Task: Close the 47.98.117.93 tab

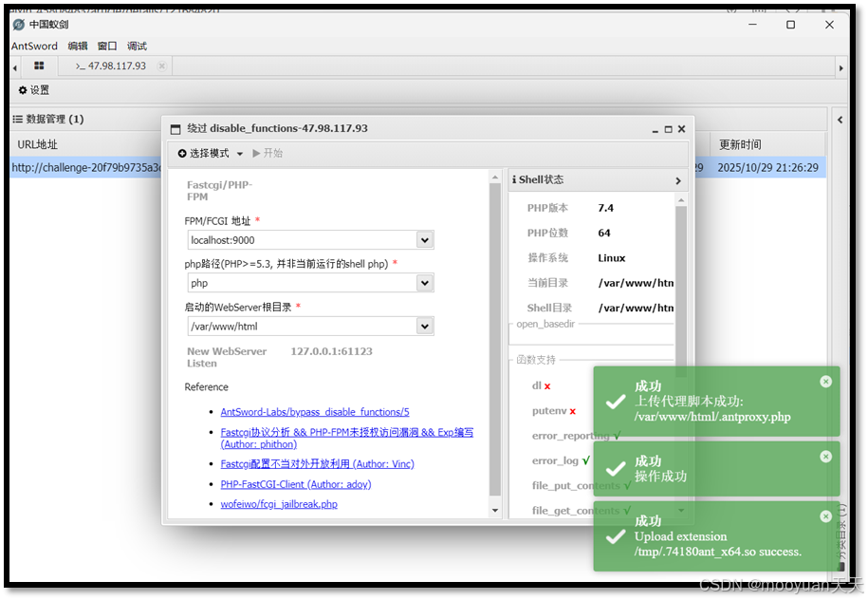Action: pyautogui.click(x=161, y=66)
